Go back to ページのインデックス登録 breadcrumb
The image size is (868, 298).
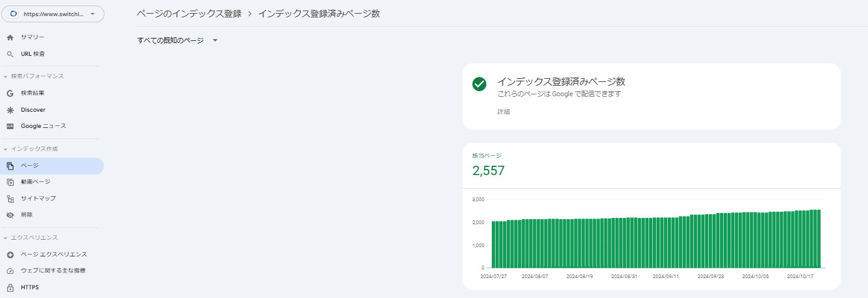189,14
